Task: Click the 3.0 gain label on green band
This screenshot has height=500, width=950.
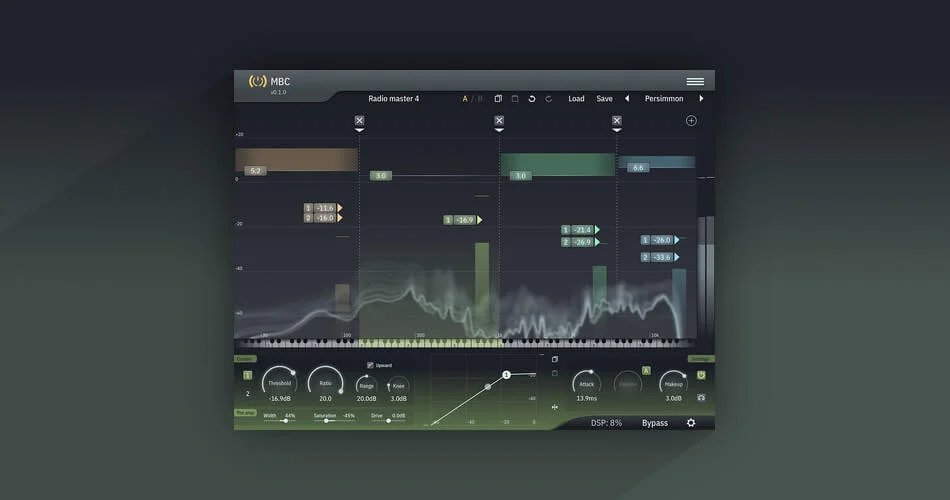Action: click(x=520, y=176)
